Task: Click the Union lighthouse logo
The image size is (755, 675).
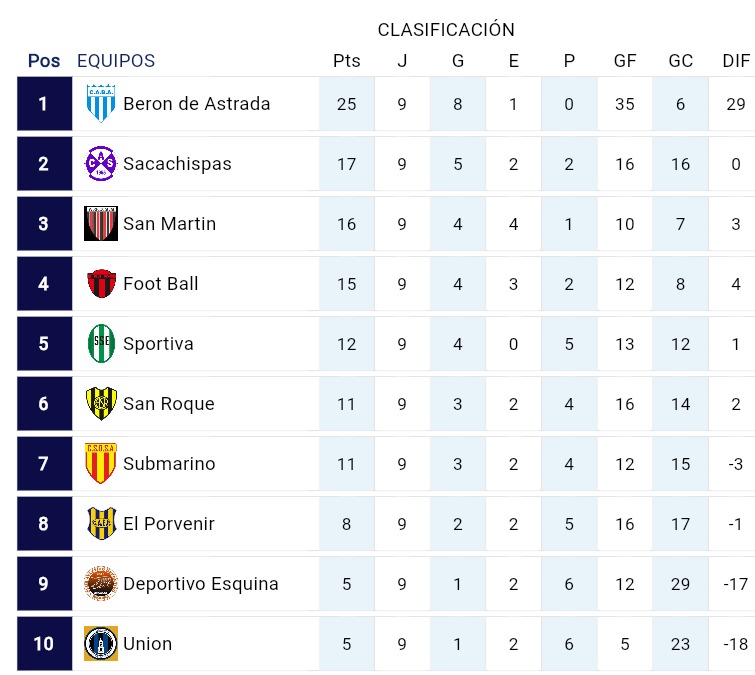Action: pyautogui.click(x=101, y=643)
